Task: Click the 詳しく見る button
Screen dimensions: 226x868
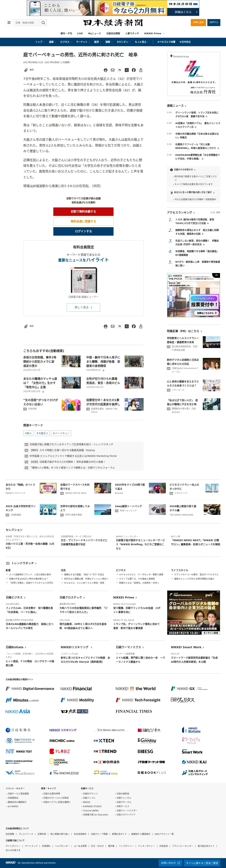Action: point(83,307)
